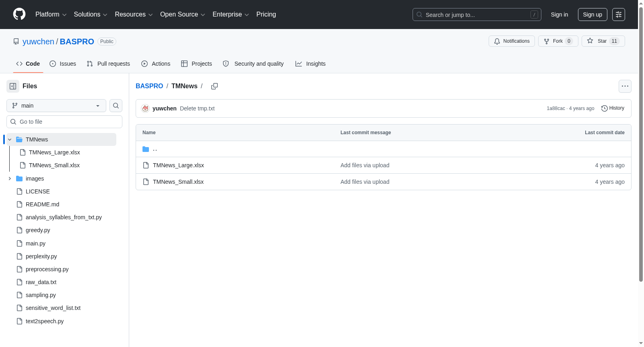Open the Enterprise dropdown menu
The image size is (644, 347).
(231, 15)
